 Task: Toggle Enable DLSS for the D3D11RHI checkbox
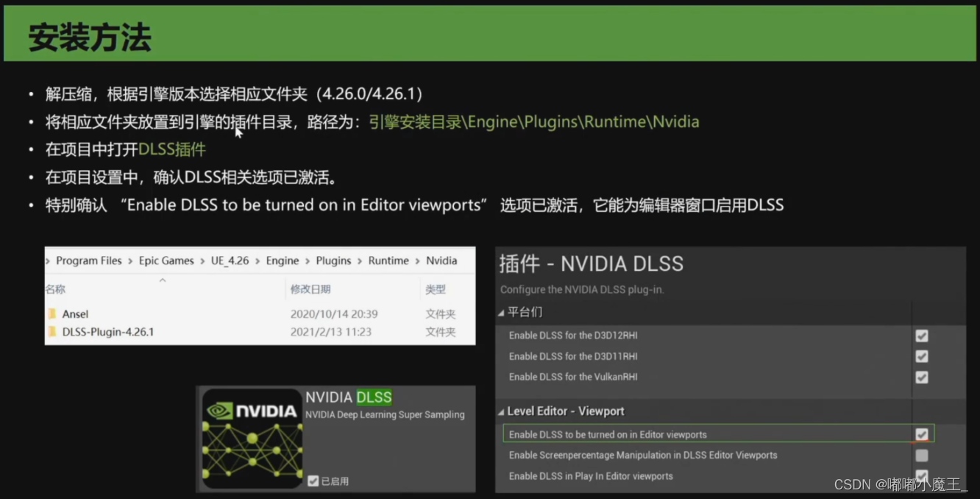[x=921, y=356]
